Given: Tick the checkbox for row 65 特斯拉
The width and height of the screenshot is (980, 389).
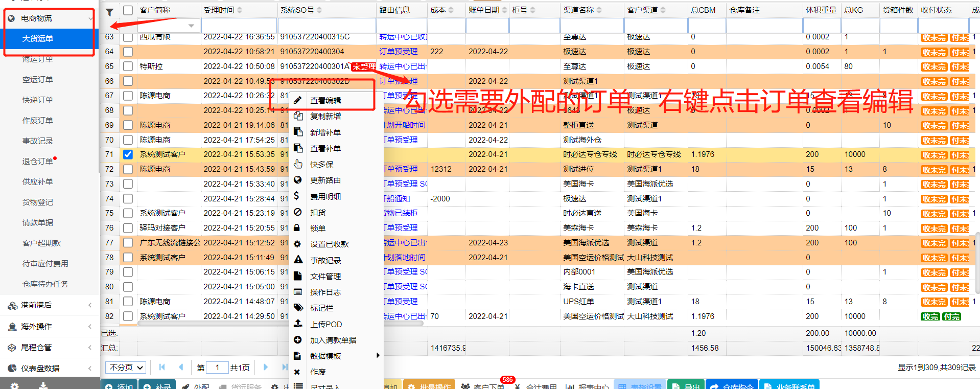Looking at the screenshot, I should [128, 66].
